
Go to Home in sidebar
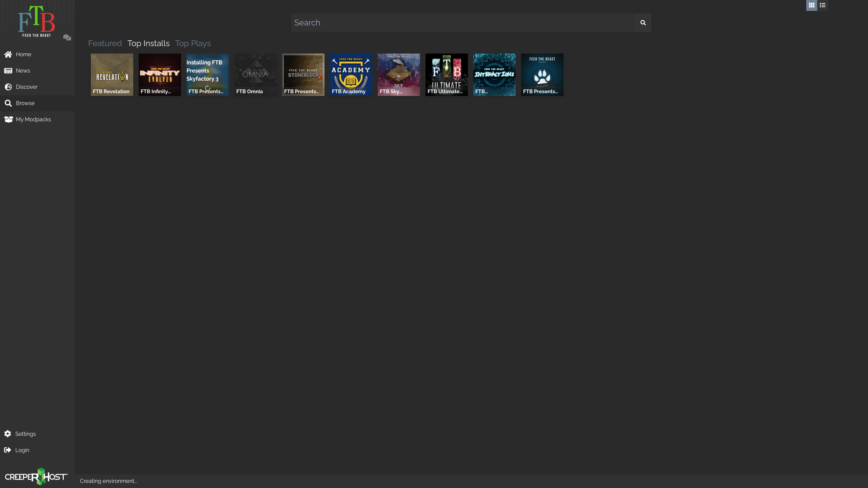tap(23, 54)
